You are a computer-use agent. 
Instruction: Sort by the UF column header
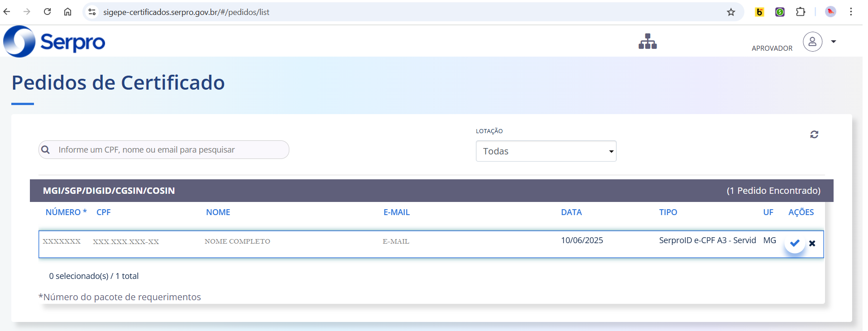point(768,212)
